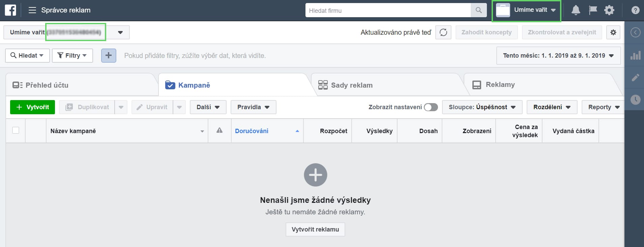Click the Facebook logo icon
This screenshot has width=644, height=247.
point(10,10)
